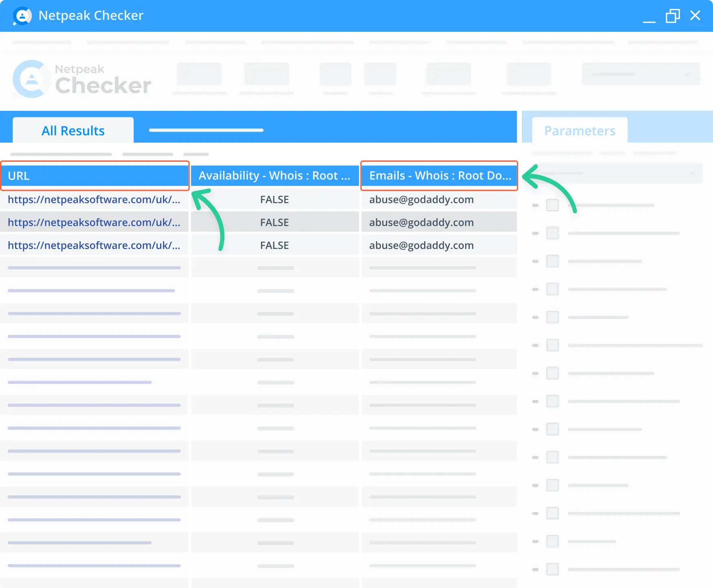Close the Netpeak Checker window
The height and width of the screenshot is (588, 713).
click(x=695, y=15)
